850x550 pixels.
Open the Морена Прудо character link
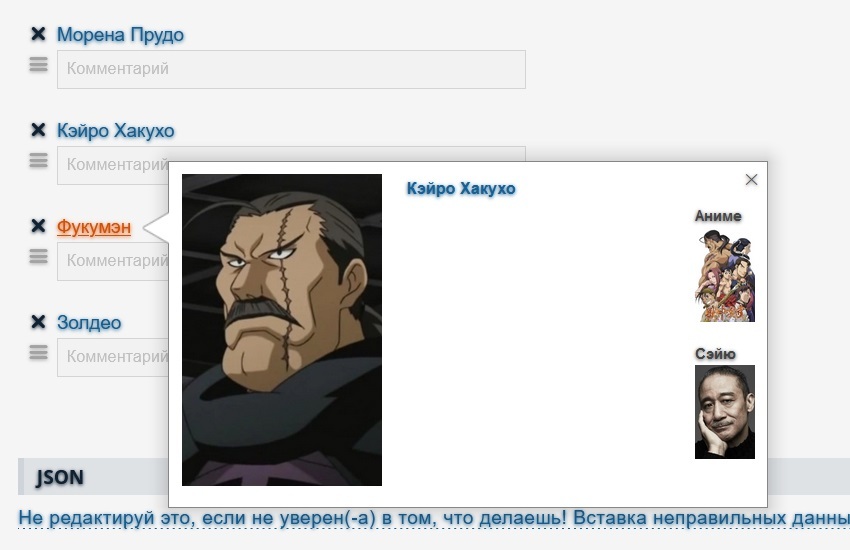pyautogui.click(x=120, y=35)
